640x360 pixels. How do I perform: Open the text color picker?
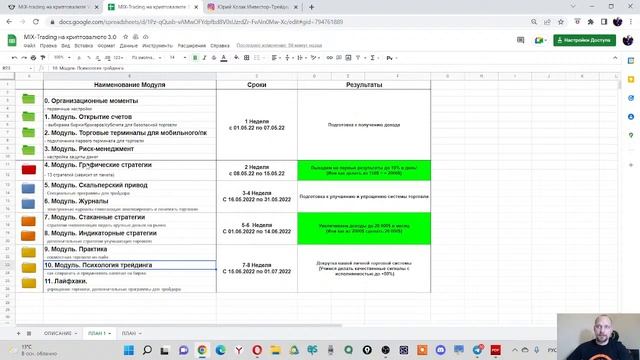click(x=224, y=58)
